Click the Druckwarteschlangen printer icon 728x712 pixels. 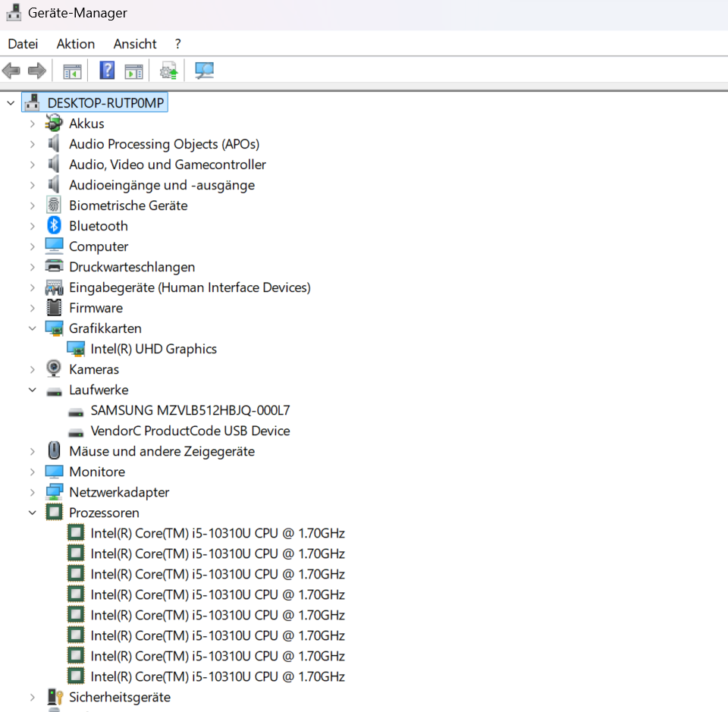point(54,266)
